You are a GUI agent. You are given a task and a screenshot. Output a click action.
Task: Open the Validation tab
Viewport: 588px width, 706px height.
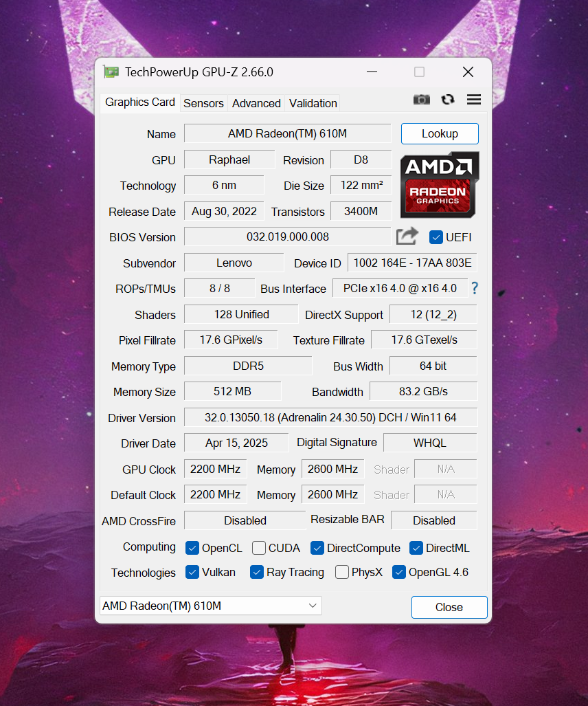[313, 103]
